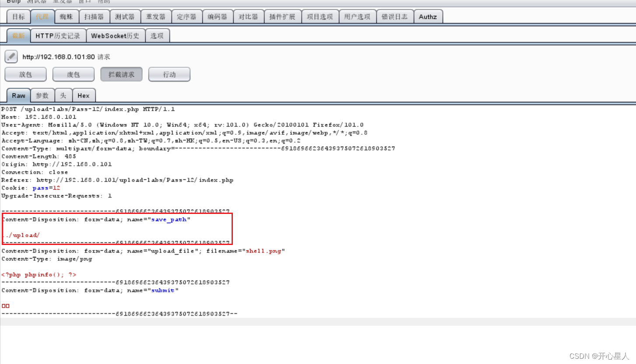This screenshot has height=364, width=636.
Task: Open the 用户选项 tab
Action: tap(357, 17)
